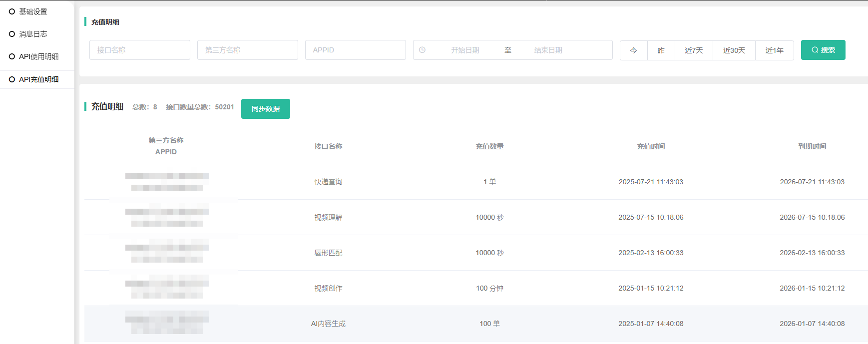Open the 开始日期 date picker
868x344 pixels.
click(465, 50)
